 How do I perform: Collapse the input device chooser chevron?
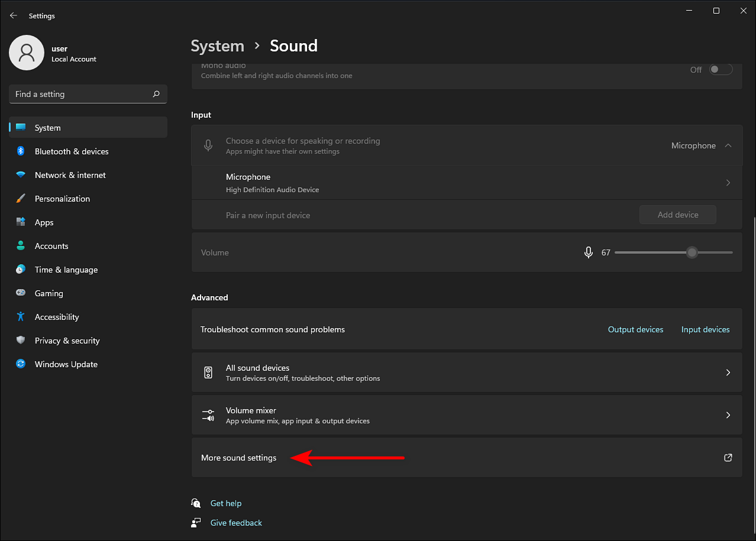click(728, 145)
